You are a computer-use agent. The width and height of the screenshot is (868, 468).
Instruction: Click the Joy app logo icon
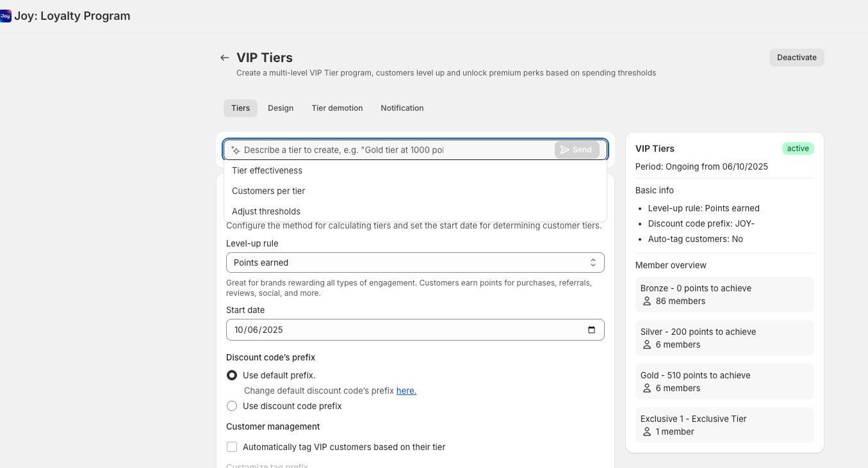click(x=6, y=16)
